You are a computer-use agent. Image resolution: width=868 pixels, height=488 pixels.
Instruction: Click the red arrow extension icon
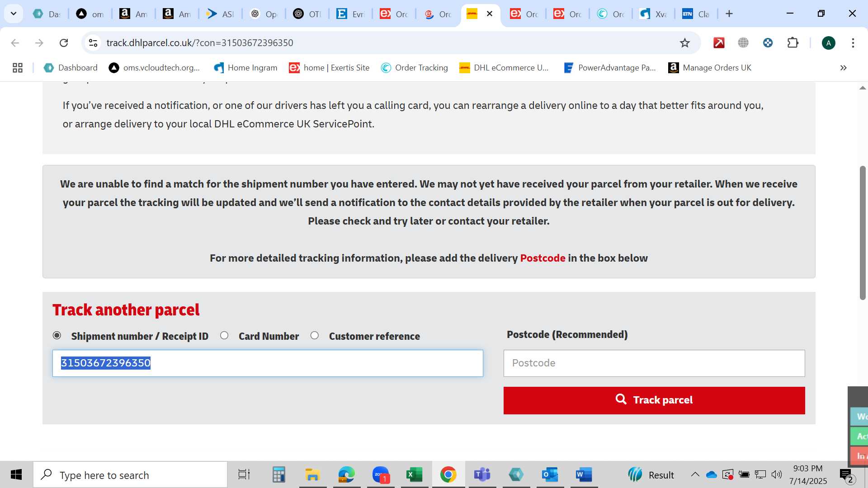pyautogui.click(x=719, y=43)
